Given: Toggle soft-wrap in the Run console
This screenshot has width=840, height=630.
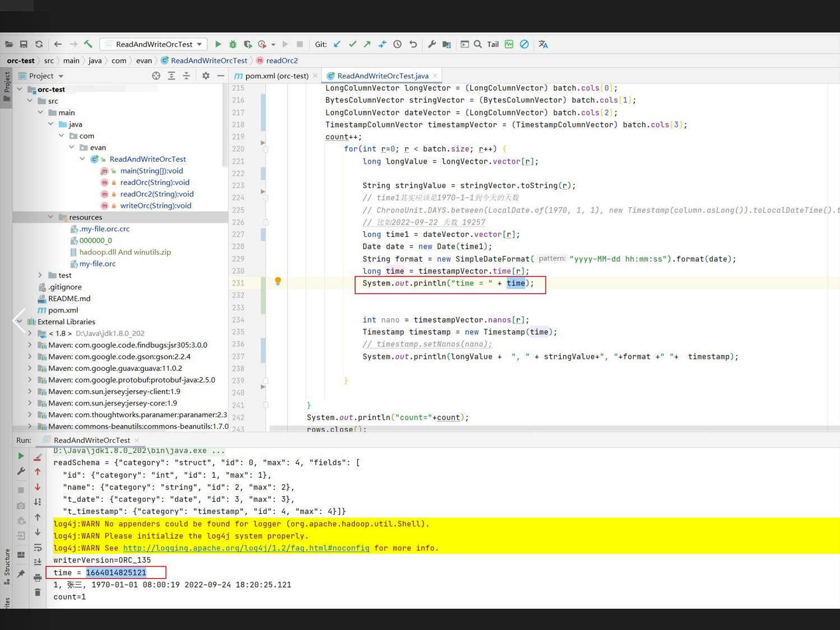Looking at the screenshot, I should 38,547.
